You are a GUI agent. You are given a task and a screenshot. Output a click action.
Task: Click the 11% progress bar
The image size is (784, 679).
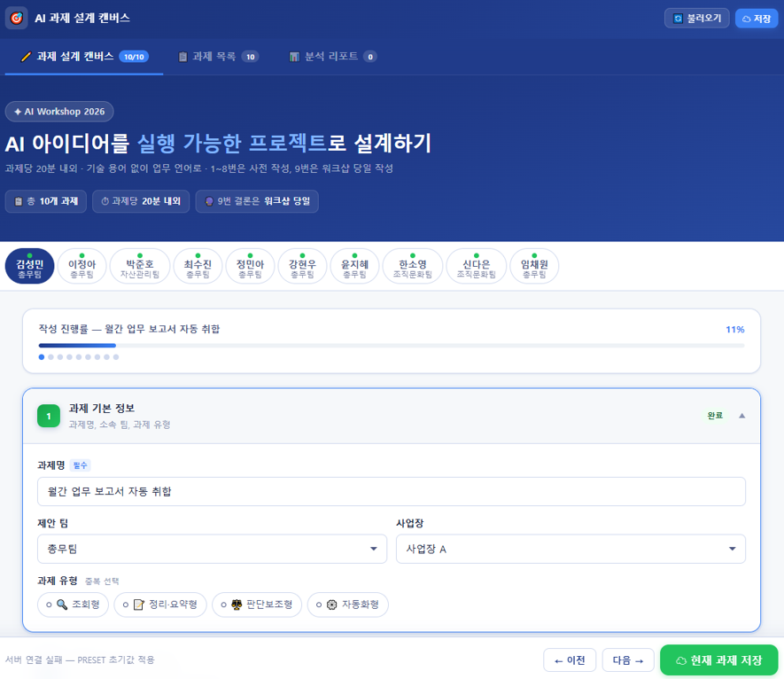(x=390, y=347)
